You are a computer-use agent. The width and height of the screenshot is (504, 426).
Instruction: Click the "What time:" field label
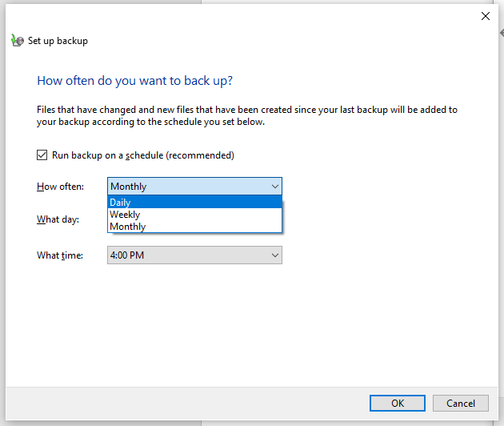59,255
